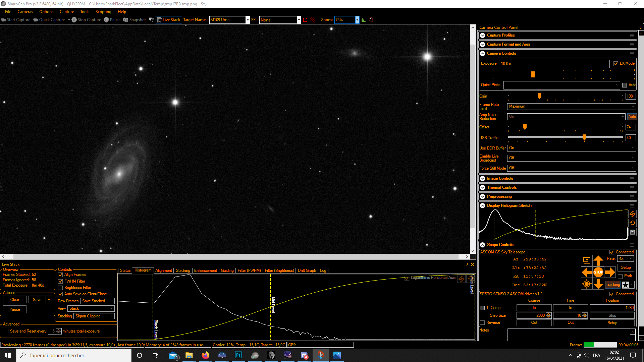Open the Mail app on the taskbar
The height and width of the screenshot is (362, 644).
pyautogui.click(x=173, y=355)
